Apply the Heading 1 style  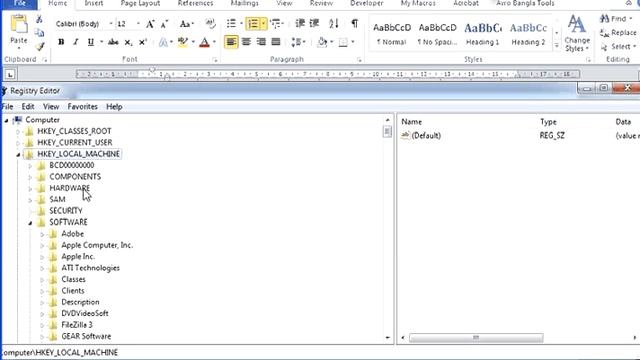click(482, 34)
